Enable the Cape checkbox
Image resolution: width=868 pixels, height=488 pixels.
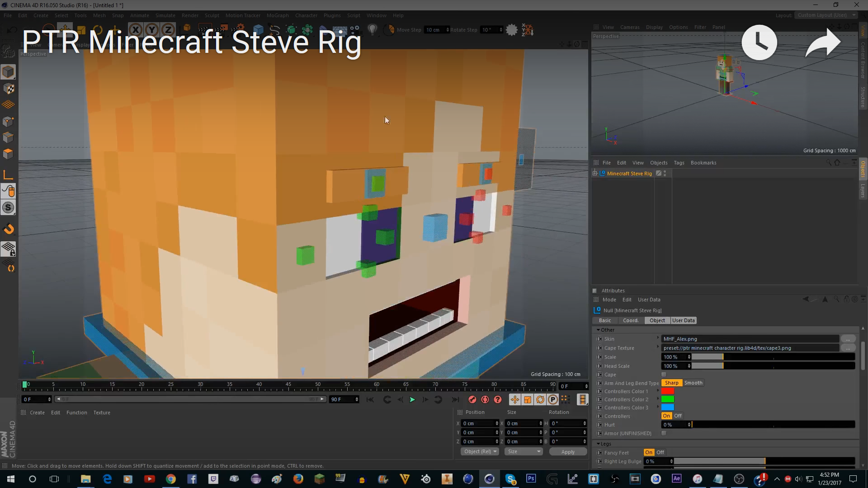coord(664,375)
